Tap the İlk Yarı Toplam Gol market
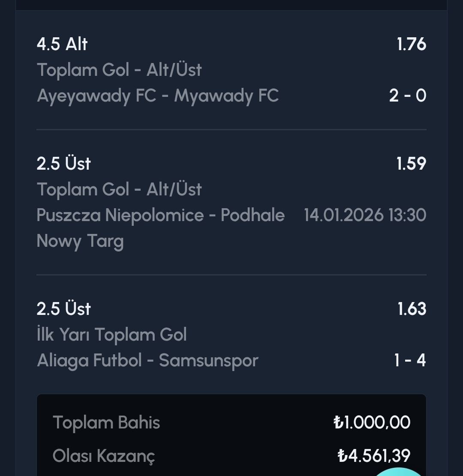This screenshot has width=463, height=476. (x=112, y=335)
